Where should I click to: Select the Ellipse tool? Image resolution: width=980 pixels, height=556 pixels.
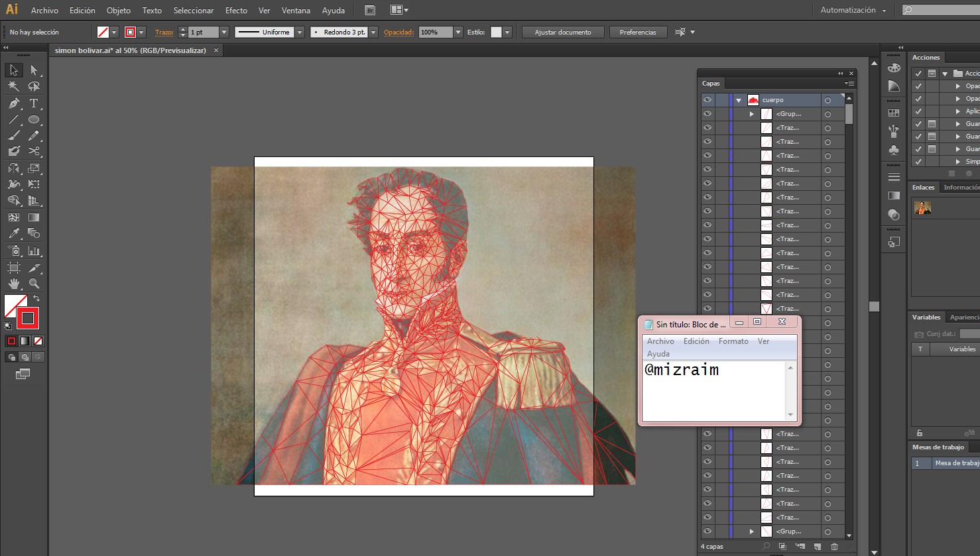click(x=34, y=120)
